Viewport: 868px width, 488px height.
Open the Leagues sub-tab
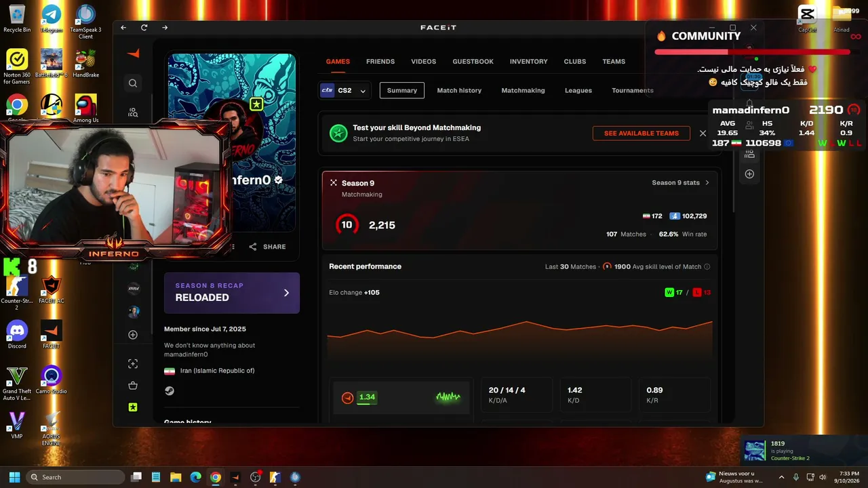point(578,90)
